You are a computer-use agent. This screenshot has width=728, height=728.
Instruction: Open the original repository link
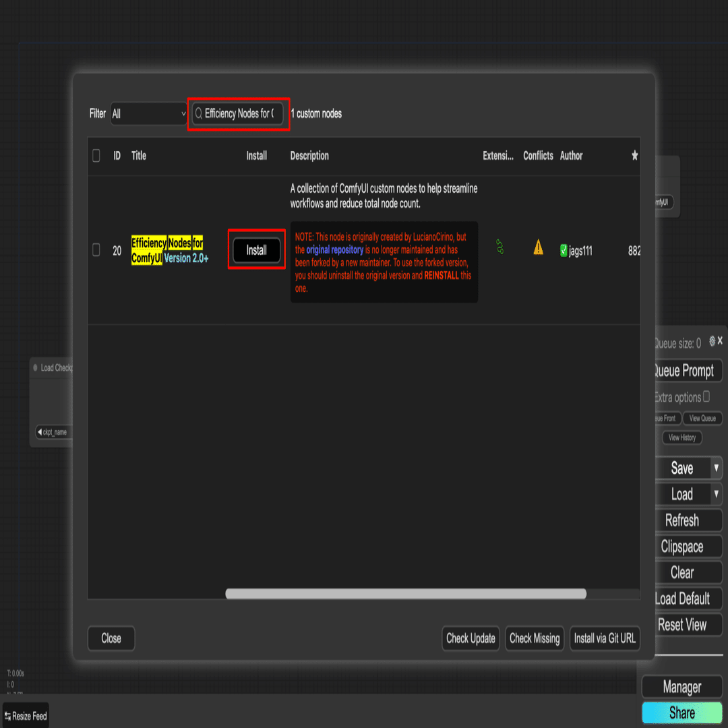coord(335,250)
